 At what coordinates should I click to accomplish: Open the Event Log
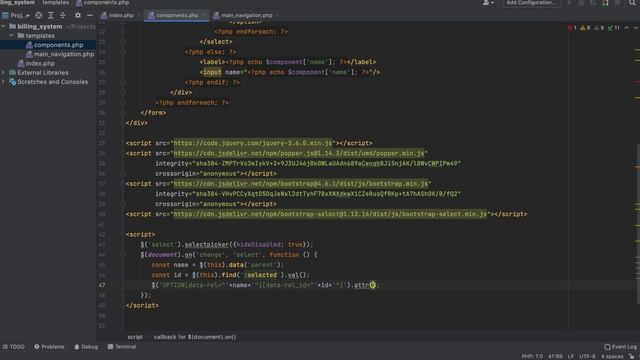[x=620, y=347]
